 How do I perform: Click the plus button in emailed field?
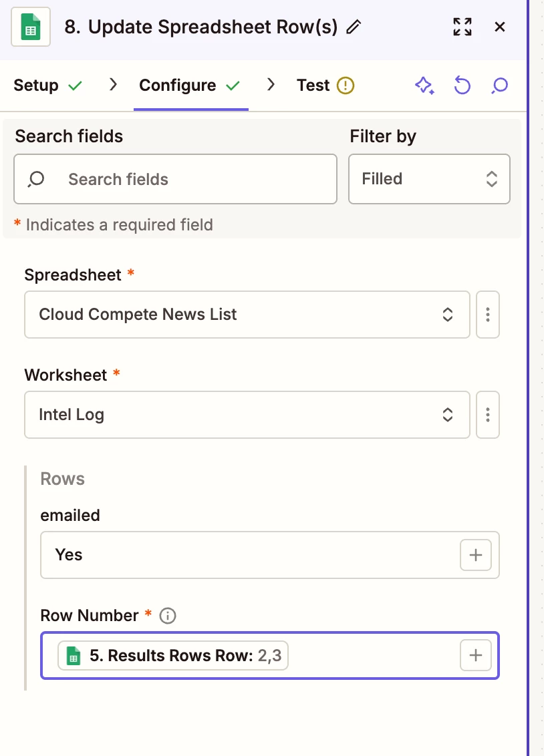coord(475,555)
